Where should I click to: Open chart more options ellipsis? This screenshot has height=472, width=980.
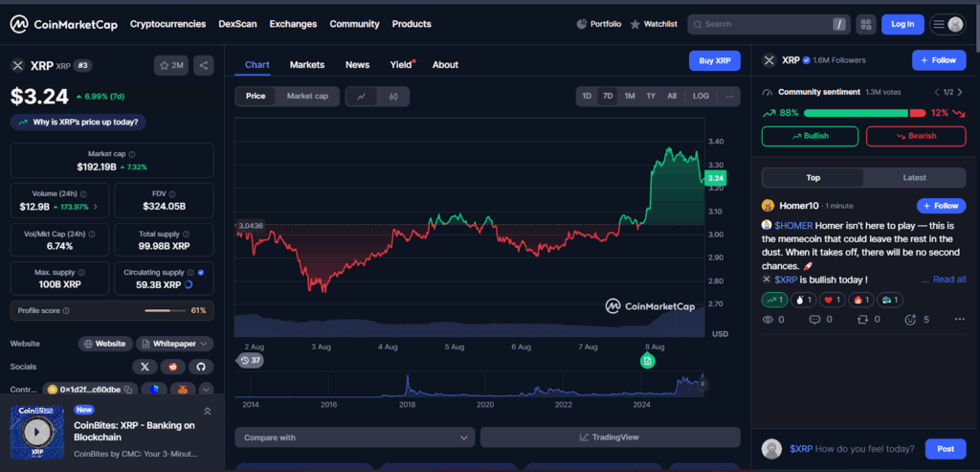point(729,97)
